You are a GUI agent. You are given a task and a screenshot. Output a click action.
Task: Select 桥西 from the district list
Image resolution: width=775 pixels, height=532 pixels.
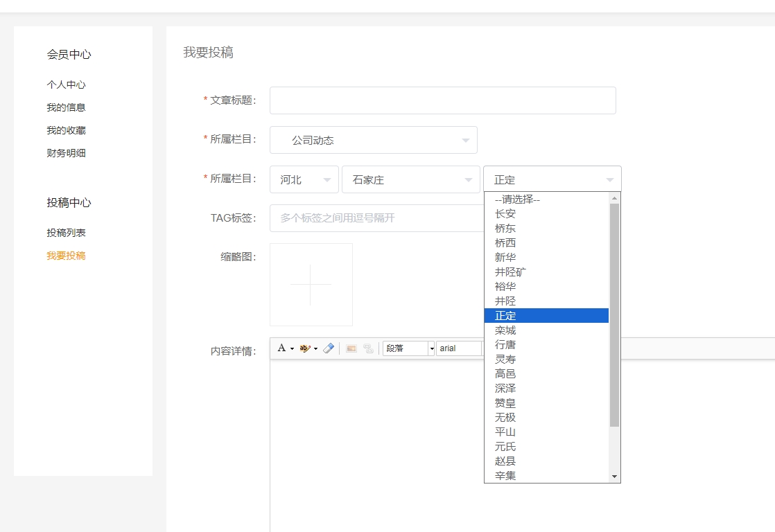click(547, 242)
